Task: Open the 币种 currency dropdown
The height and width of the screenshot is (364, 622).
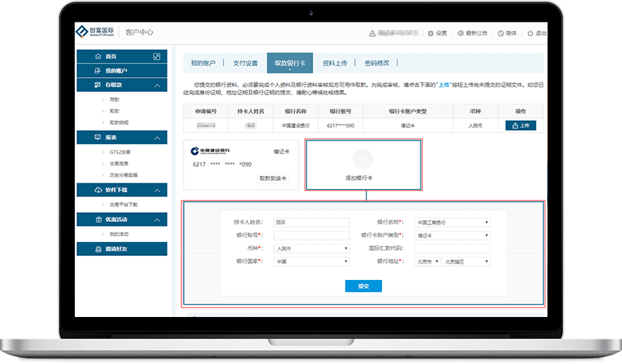Action: pos(312,248)
